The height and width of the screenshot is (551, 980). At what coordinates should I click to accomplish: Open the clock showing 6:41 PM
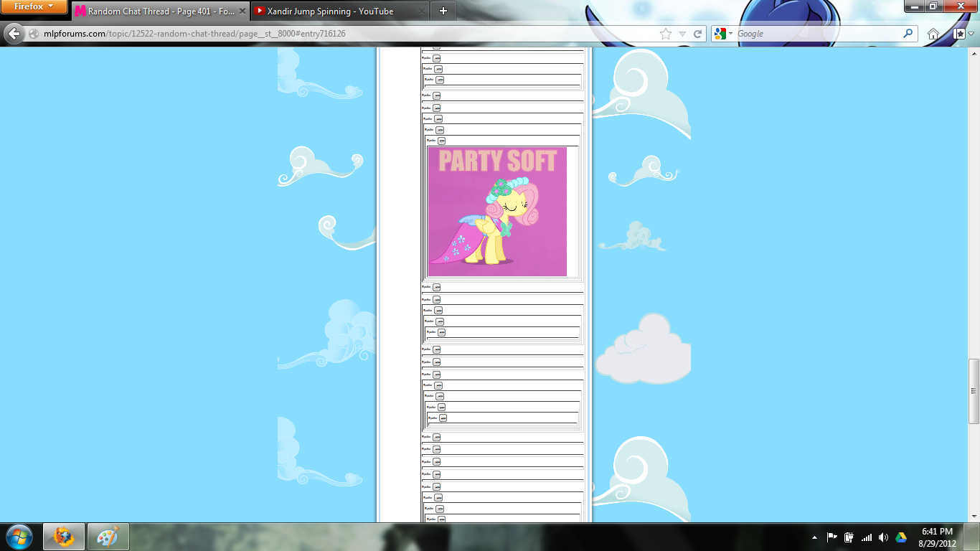(937, 537)
